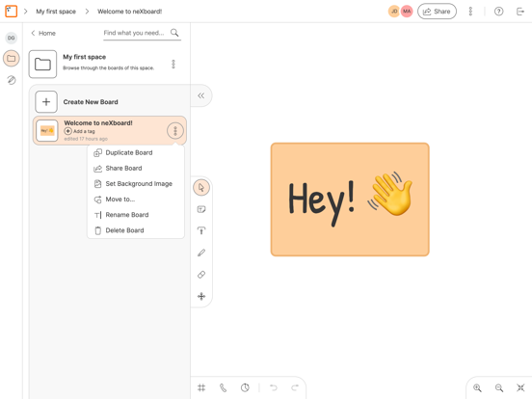This screenshot has height=399, width=532.
Task: Click the phone call icon
Action: pyautogui.click(x=223, y=387)
